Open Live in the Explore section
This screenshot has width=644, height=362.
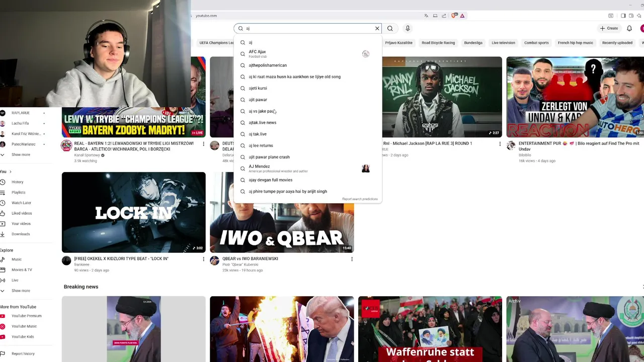15,280
